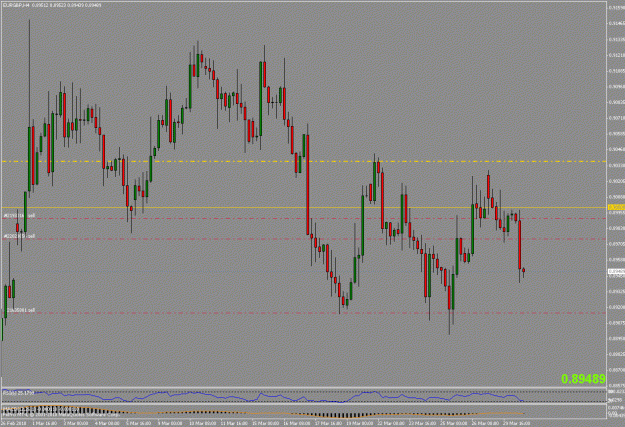The height and width of the screenshot is (427, 625).
Task: Click the white current-price tag on the price axis
Action: click(616, 272)
